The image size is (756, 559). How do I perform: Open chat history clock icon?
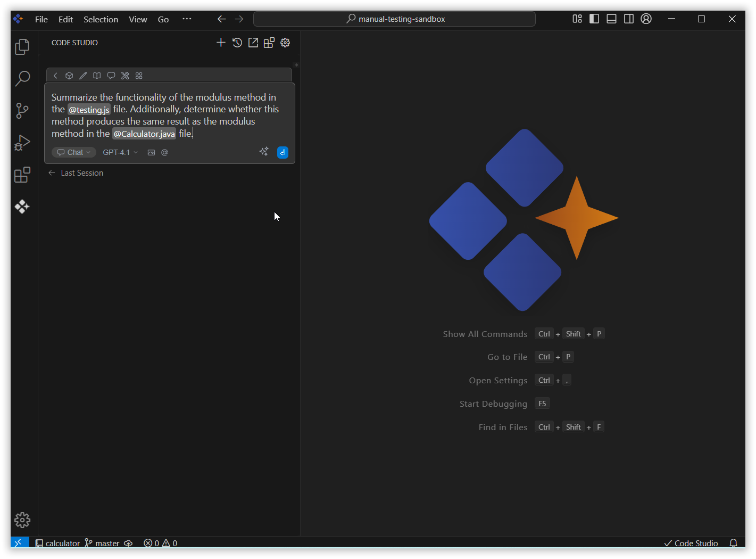pyautogui.click(x=237, y=43)
